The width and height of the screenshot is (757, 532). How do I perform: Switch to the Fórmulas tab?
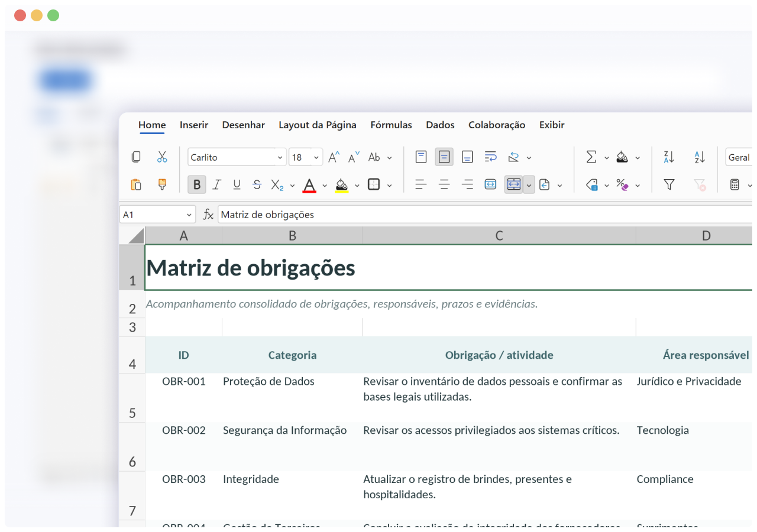point(392,125)
